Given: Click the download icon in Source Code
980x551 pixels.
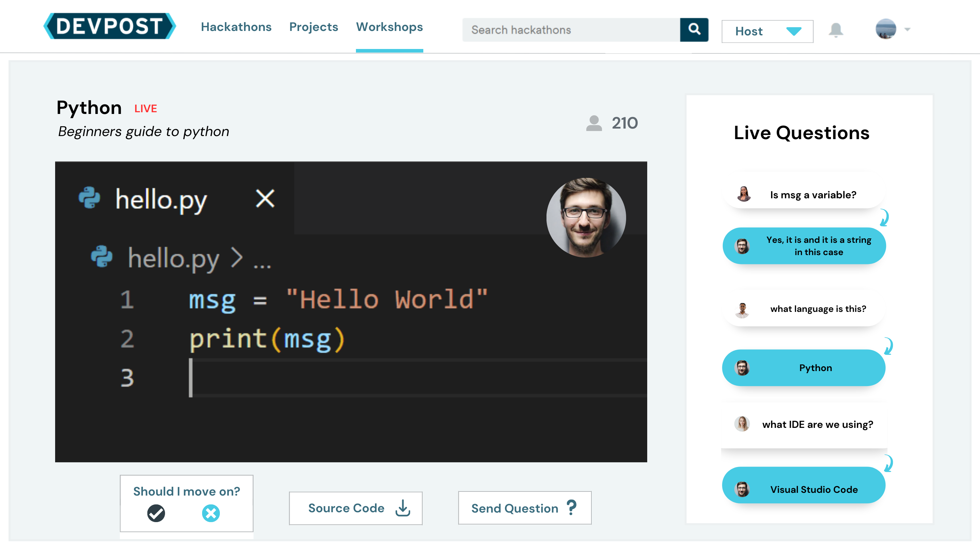Looking at the screenshot, I should (403, 508).
